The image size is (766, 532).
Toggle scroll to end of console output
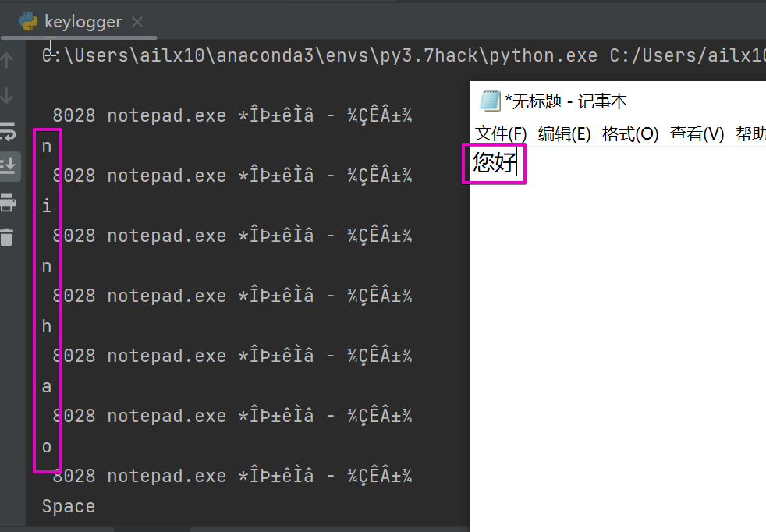[x=9, y=167]
